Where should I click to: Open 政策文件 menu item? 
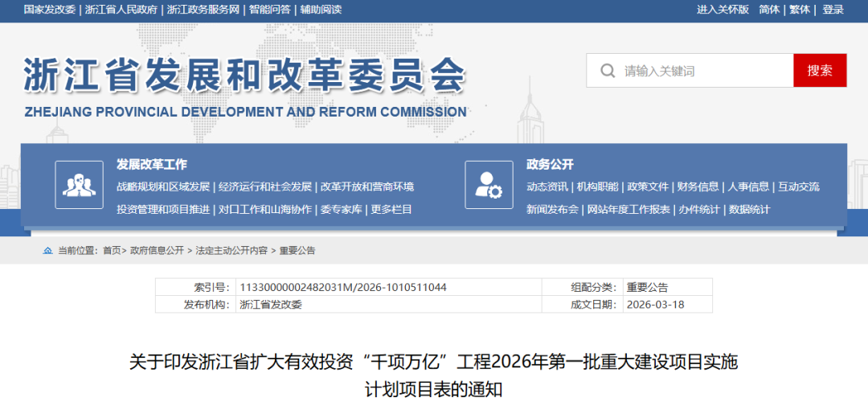(x=648, y=187)
